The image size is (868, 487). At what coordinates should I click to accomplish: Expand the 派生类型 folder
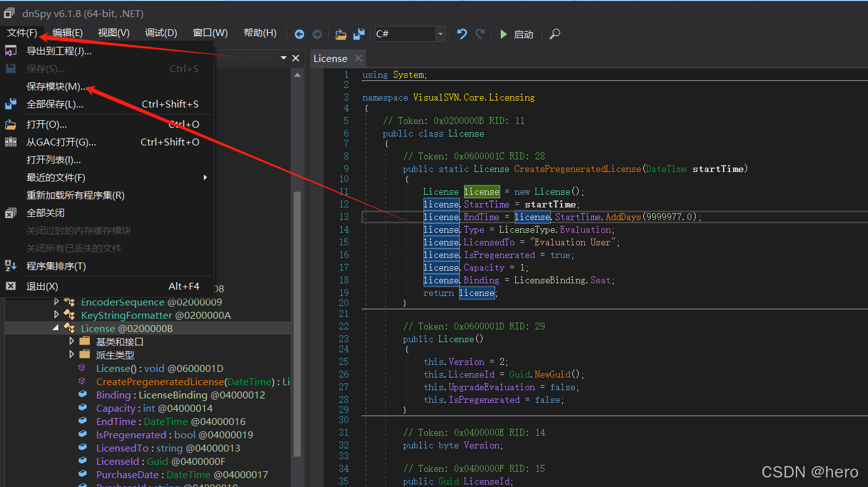pyautogui.click(x=72, y=355)
